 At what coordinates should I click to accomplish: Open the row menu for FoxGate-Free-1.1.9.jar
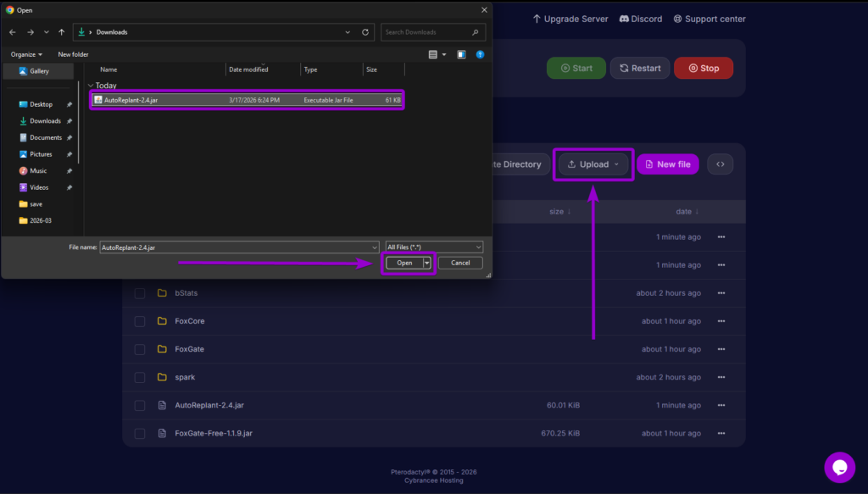click(x=721, y=433)
